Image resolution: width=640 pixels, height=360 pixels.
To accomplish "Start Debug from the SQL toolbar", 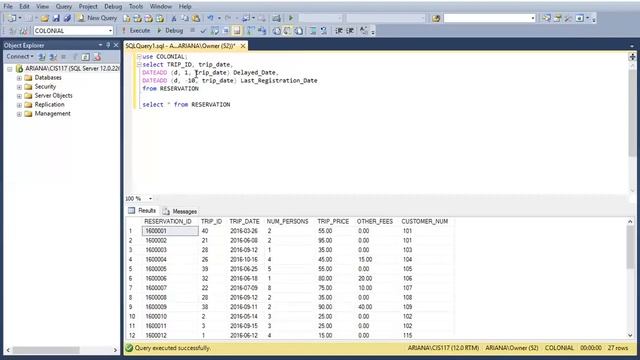I will pos(170,31).
